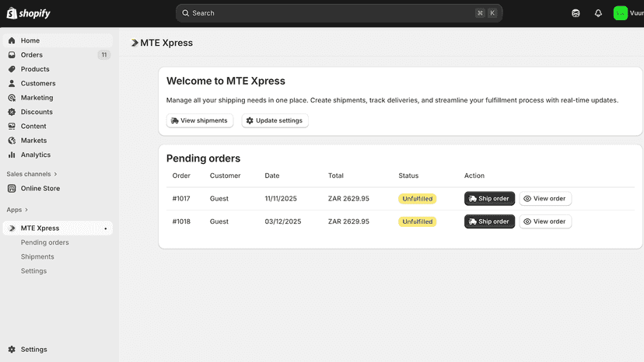The height and width of the screenshot is (362, 644).
Task: Click the Marketing target icon
Action: coord(12,98)
